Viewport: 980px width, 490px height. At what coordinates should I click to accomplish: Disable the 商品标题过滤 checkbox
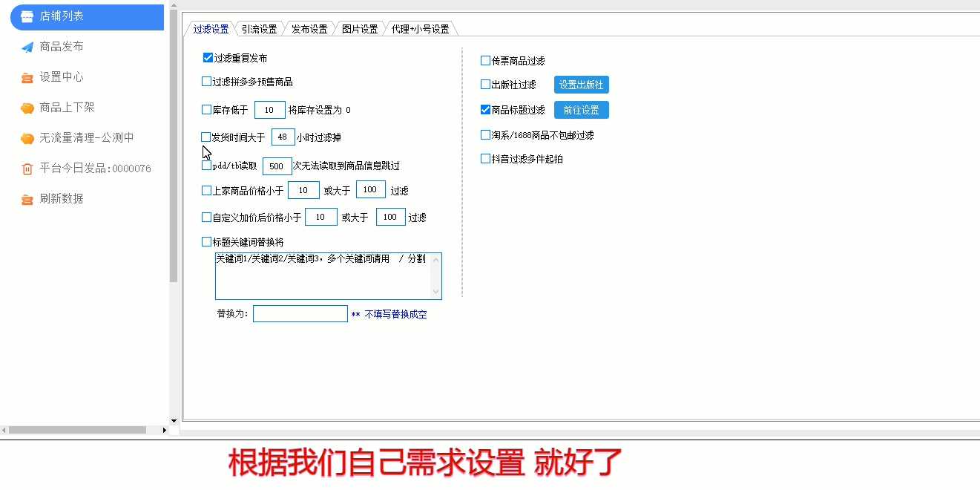[x=486, y=110]
